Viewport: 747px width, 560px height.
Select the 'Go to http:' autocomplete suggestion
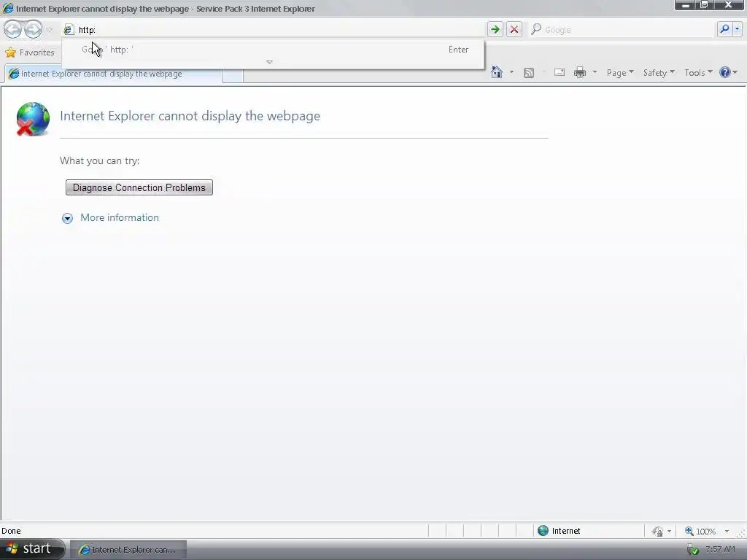[x=273, y=50]
